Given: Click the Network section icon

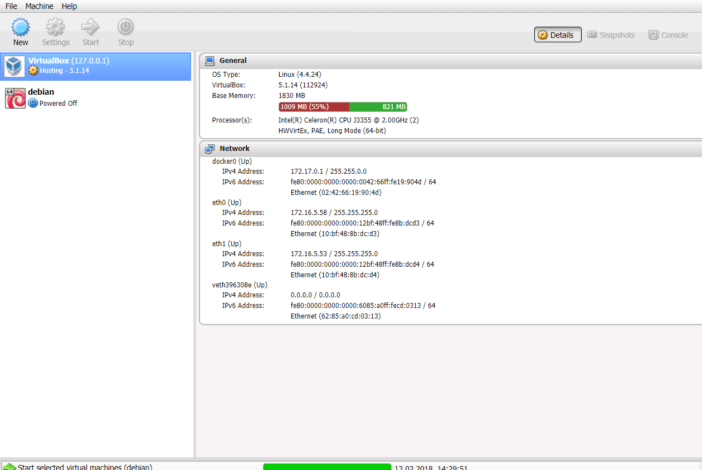Looking at the screenshot, I should 210,149.
